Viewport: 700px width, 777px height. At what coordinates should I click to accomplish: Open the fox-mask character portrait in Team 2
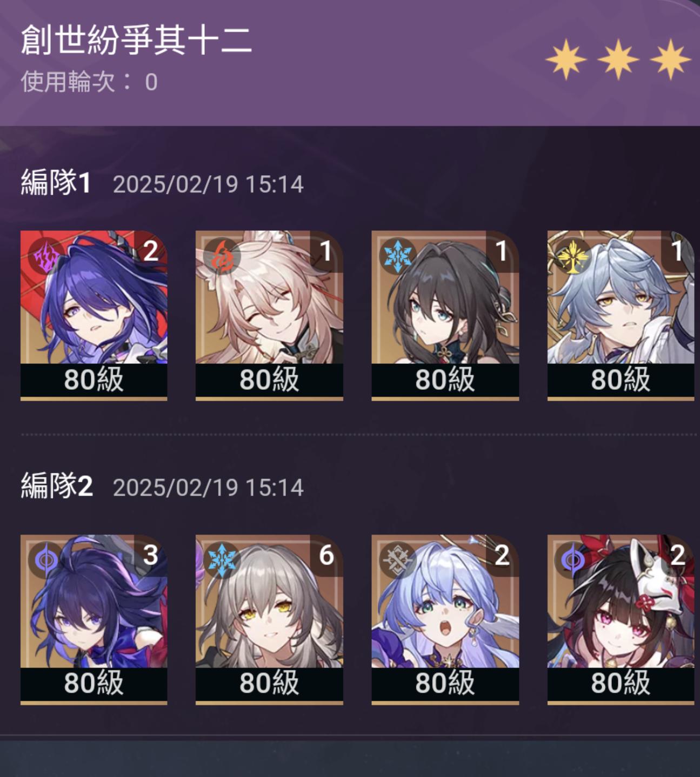(621, 620)
